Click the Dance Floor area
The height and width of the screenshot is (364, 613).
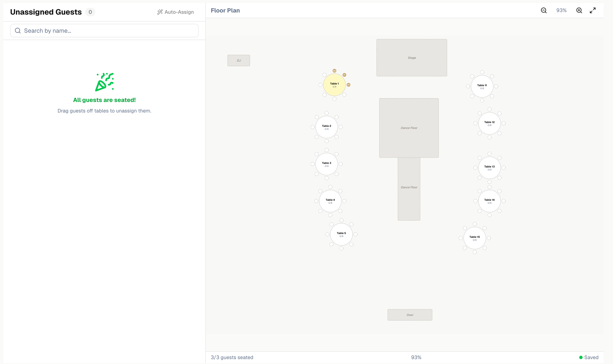click(x=409, y=128)
